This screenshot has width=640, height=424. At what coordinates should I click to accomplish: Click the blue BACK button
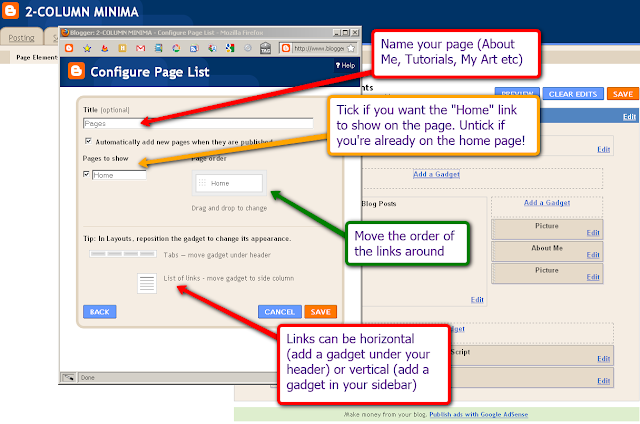tap(100, 312)
